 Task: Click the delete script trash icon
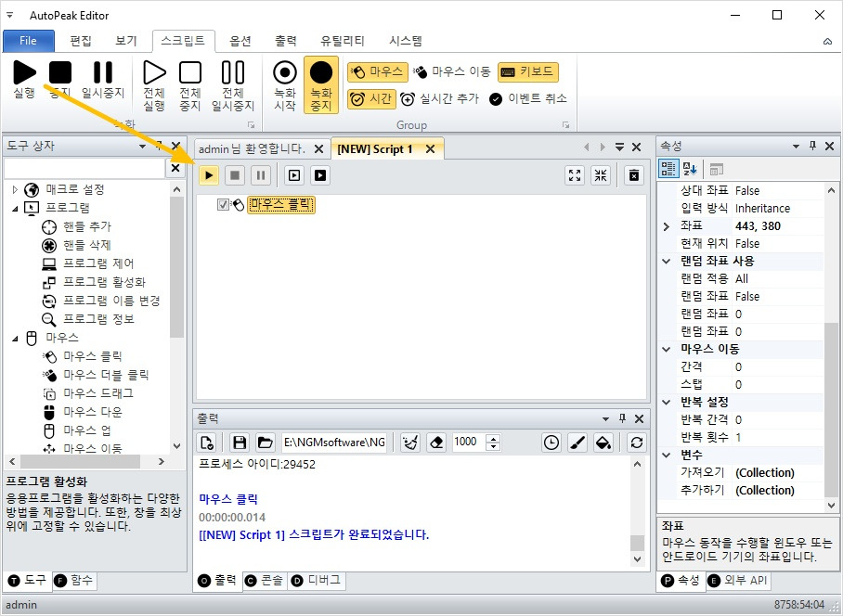click(634, 175)
